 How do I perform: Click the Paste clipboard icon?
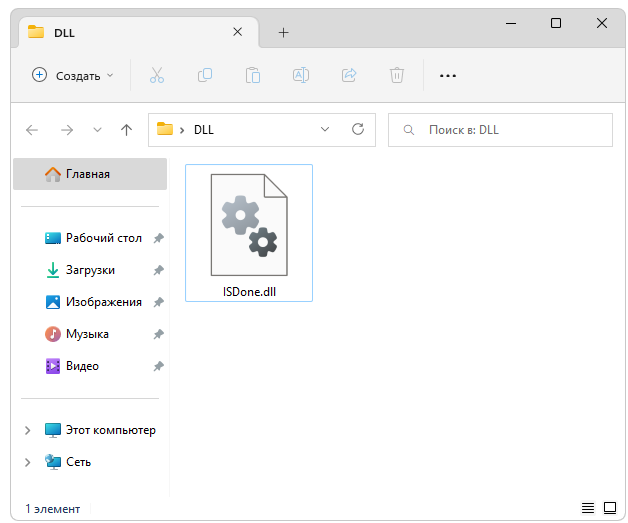pyautogui.click(x=253, y=75)
